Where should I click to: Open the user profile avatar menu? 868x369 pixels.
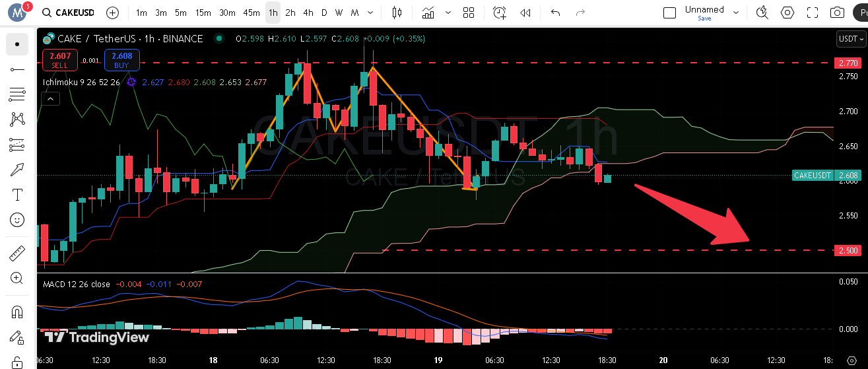(x=17, y=13)
